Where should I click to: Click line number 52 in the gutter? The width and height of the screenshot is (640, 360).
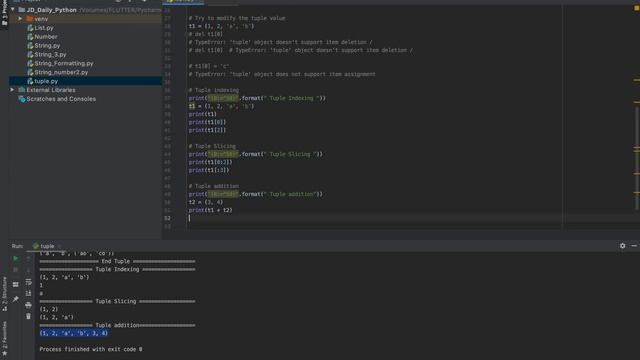(x=167, y=218)
